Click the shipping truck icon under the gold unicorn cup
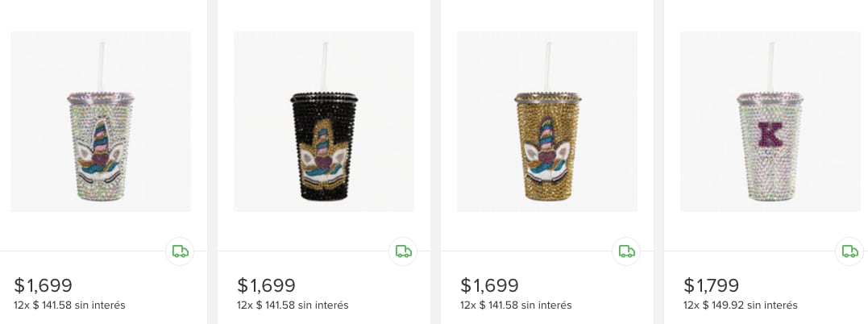 [x=627, y=251]
